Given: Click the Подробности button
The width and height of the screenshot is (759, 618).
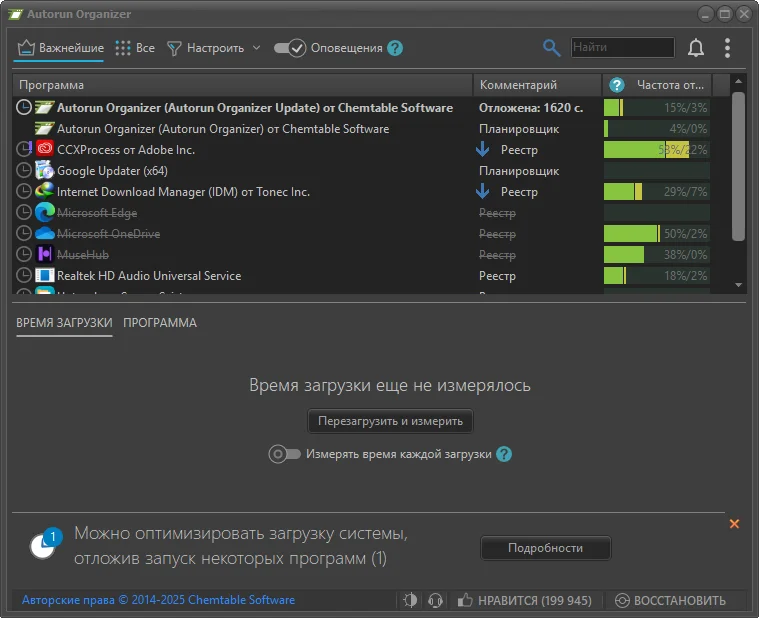Looking at the screenshot, I should pyautogui.click(x=545, y=548).
